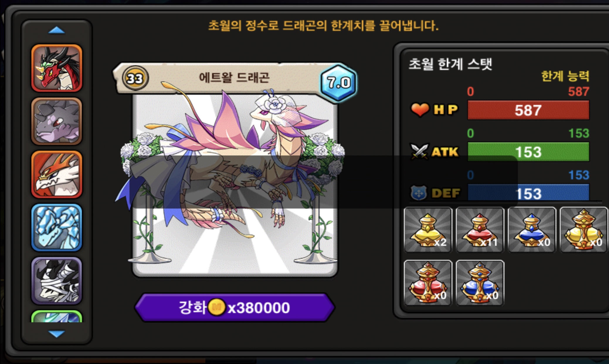609x364 pixels.
Task: Tap the 7.0 hexagon grade badge
Action: tap(339, 83)
